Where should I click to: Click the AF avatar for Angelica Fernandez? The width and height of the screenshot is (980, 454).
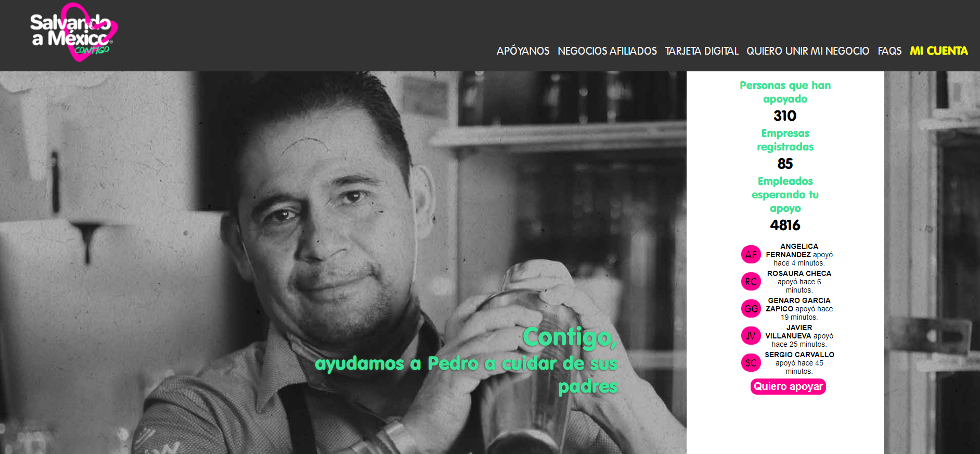pos(751,255)
